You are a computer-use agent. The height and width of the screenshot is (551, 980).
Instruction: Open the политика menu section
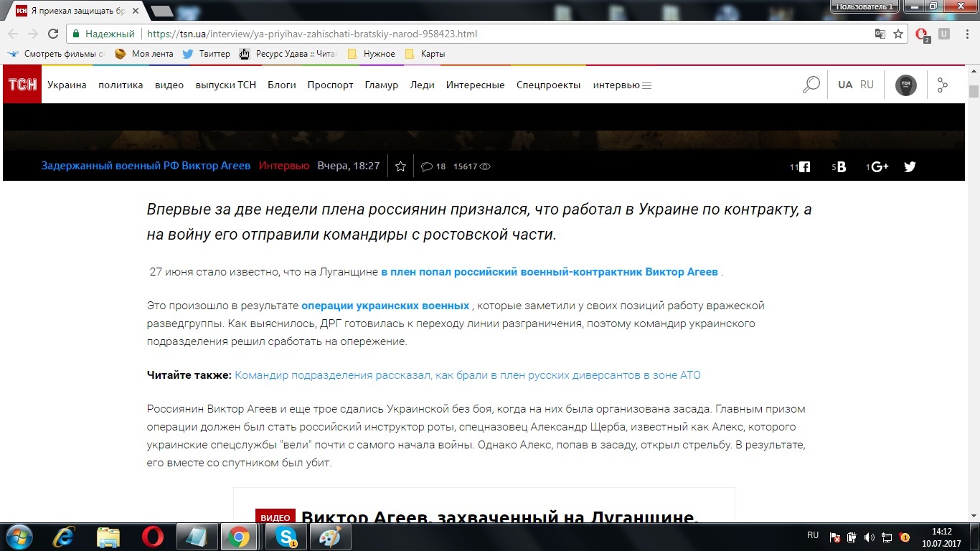121,85
